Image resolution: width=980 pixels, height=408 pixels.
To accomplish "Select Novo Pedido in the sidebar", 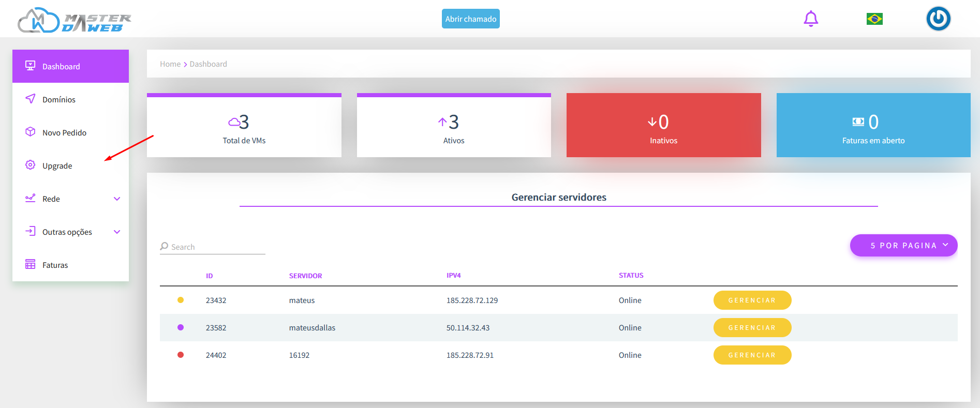I will click(x=70, y=132).
